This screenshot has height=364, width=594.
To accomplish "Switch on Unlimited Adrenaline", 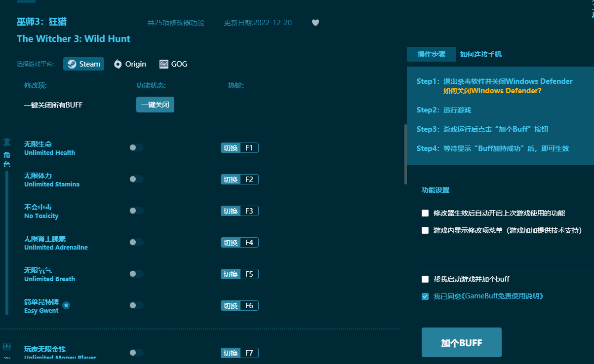I will tap(136, 242).
